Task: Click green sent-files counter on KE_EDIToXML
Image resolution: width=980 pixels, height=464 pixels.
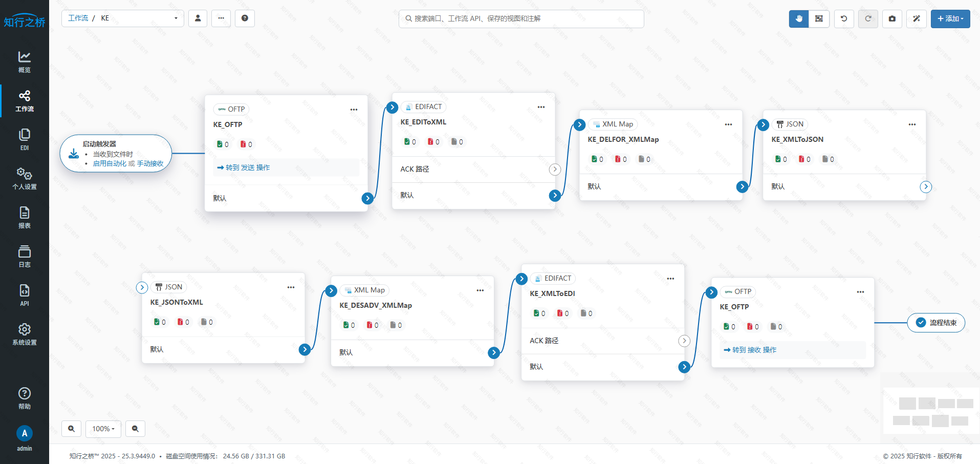Action: [410, 142]
